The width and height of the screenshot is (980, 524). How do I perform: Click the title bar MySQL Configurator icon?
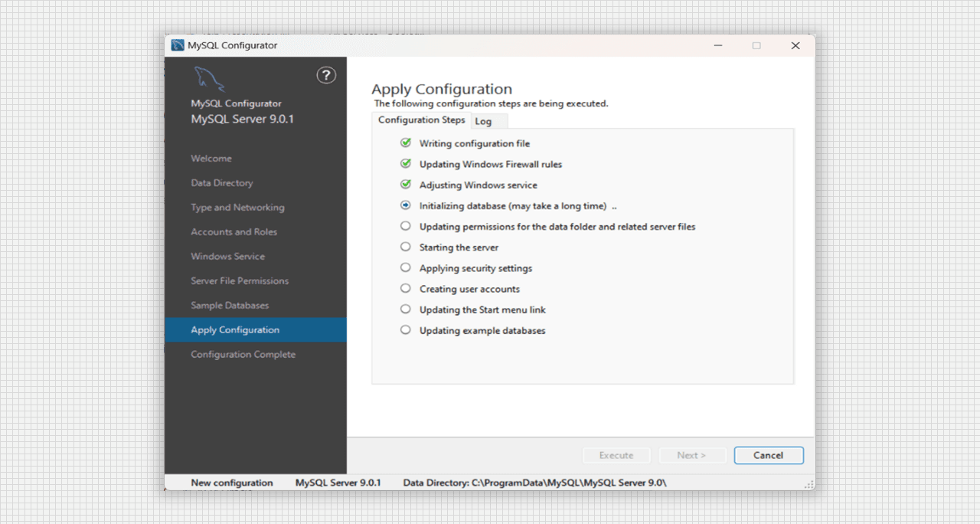(x=178, y=46)
